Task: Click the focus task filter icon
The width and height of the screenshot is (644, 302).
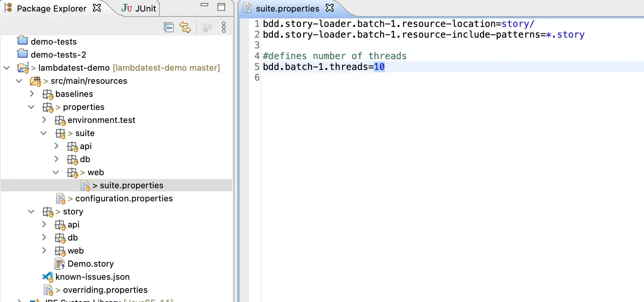Action: click(207, 27)
